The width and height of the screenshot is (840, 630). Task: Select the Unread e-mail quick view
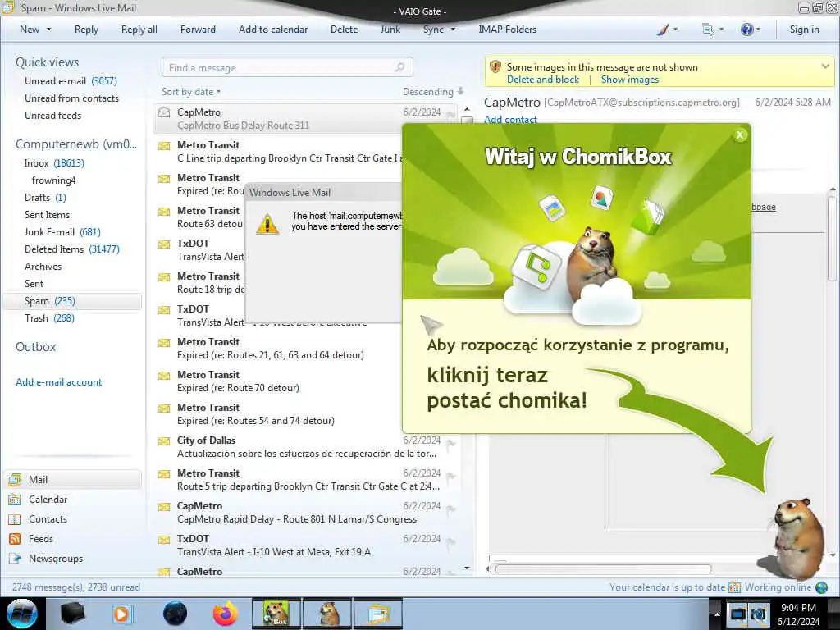71,81
